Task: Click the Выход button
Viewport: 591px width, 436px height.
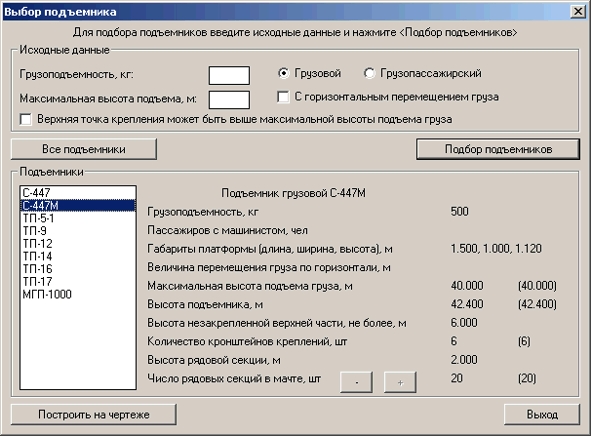Action: pyautogui.click(x=542, y=415)
